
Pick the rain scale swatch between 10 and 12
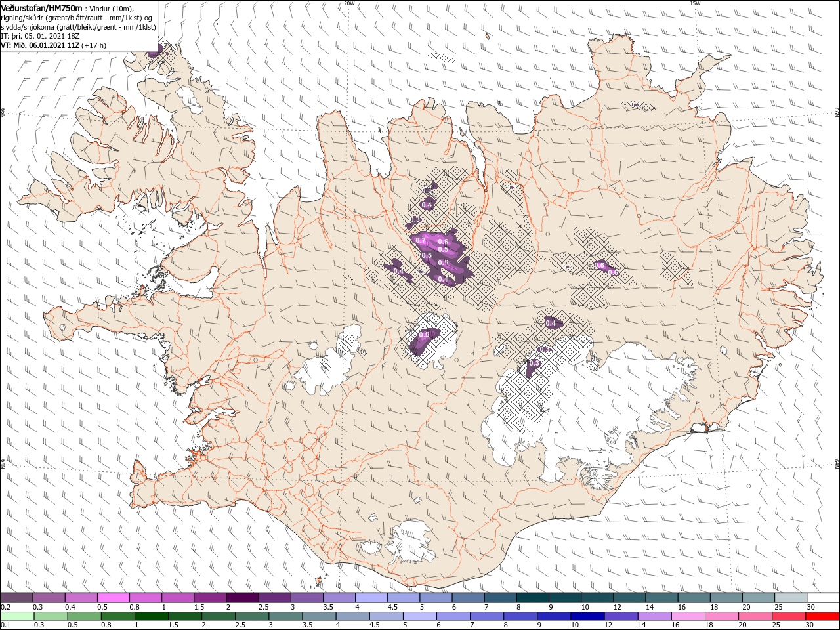(587, 616)
